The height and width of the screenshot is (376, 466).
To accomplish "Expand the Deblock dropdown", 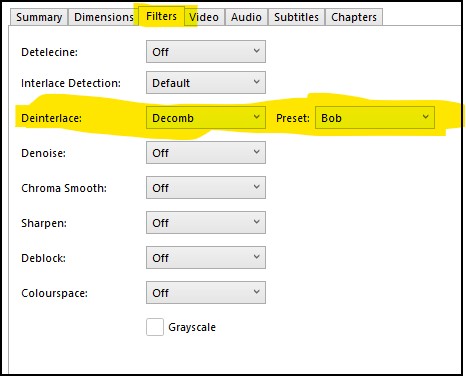I will pos(206,258).
